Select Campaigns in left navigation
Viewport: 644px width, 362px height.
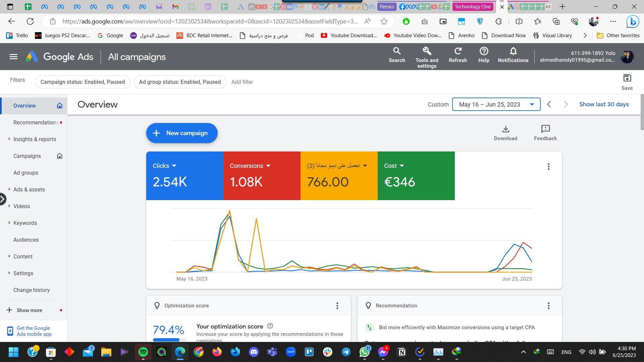click(27, 156)
